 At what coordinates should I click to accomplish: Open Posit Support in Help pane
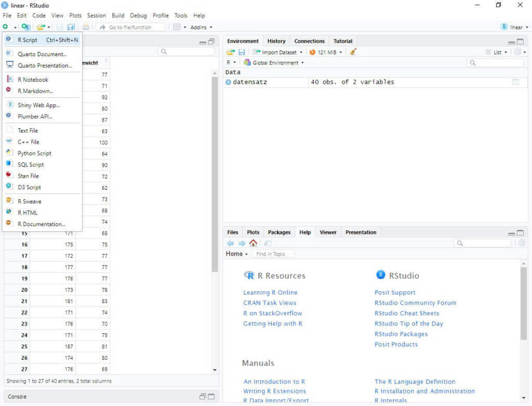point(395,292)
